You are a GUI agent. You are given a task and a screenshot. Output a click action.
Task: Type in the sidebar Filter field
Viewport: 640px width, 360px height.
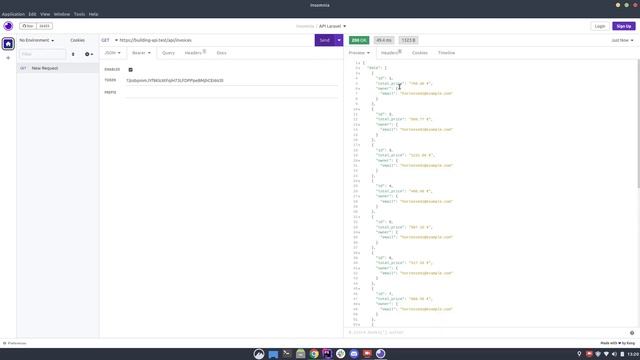pyautogui.click(x=42, y=54)
